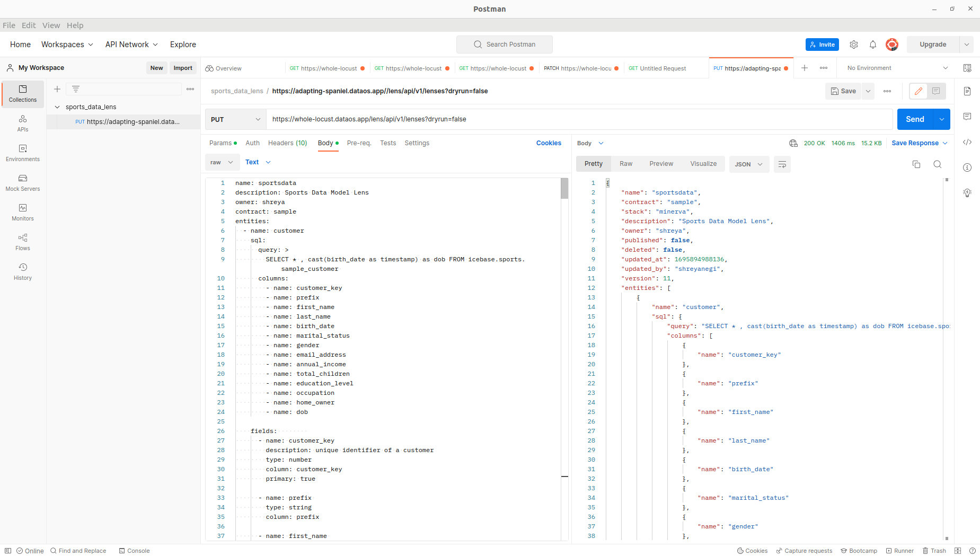Search within the response body
Image resolution: width=980 pixels, height=556 pixels.
[938, 164]
